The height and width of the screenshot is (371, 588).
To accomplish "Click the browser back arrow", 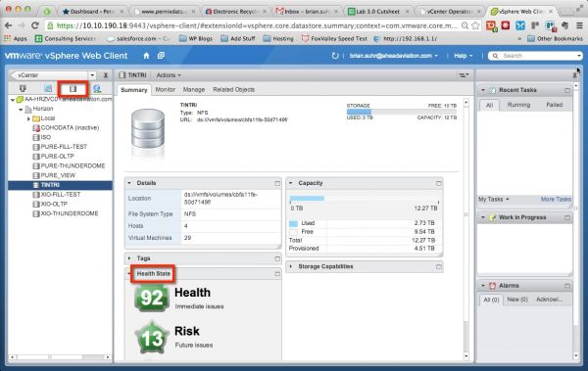I will tap(8, 25).
